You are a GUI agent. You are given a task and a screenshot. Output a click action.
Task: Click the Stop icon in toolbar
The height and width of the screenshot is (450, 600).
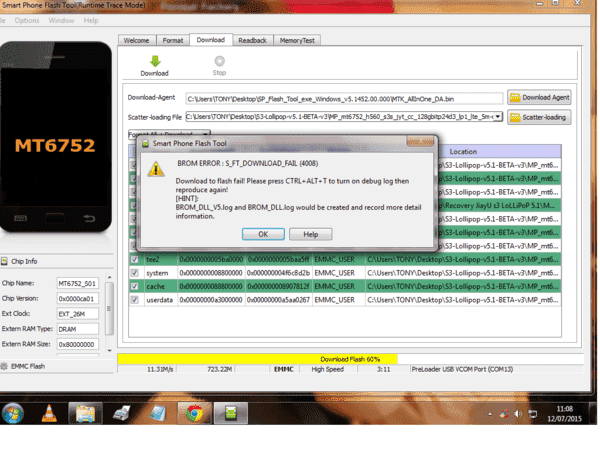pos(219,61)
